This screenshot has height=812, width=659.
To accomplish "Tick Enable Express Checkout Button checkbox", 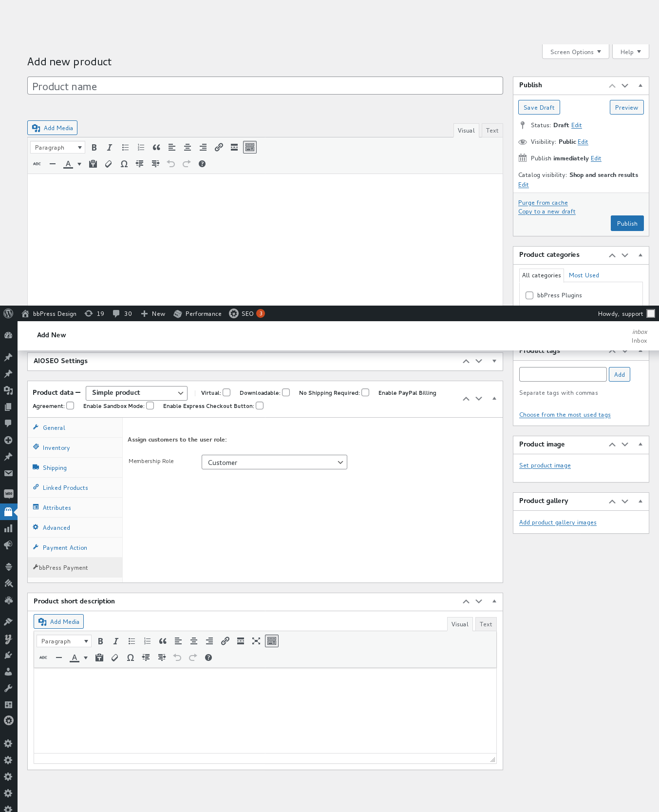I will 260,406.
